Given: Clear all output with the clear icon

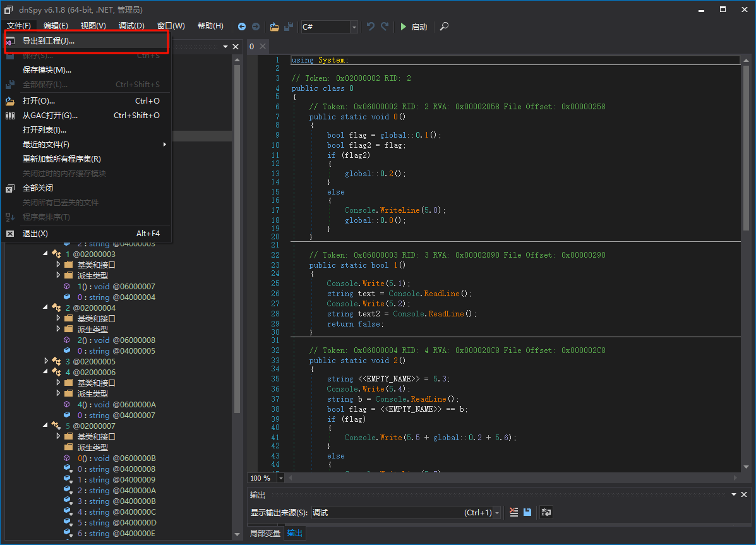Looking at the screenshot, I should click(x=514, y=512).
